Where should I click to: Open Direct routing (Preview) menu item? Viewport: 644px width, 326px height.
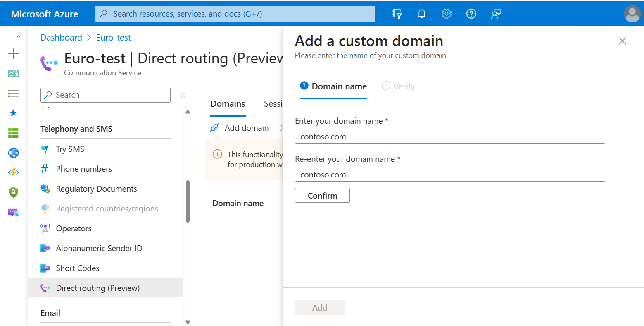pyautogui.click(x=105, y=288)
